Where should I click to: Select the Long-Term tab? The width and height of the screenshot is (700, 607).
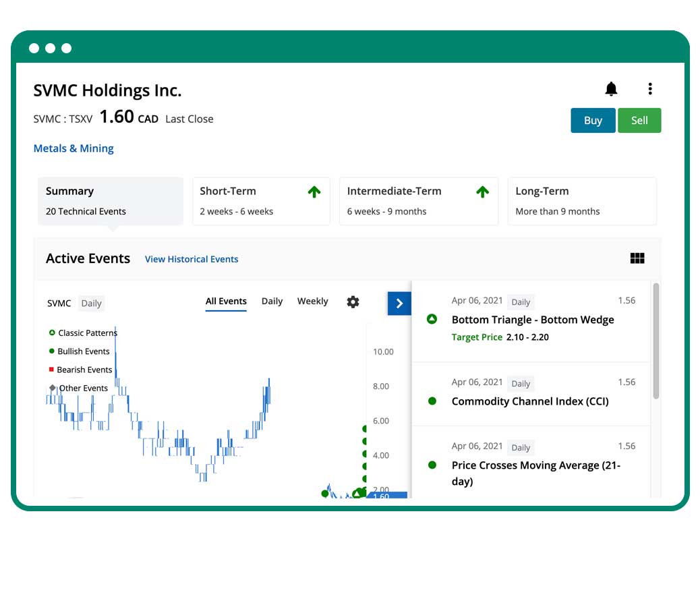pos(582,201)
